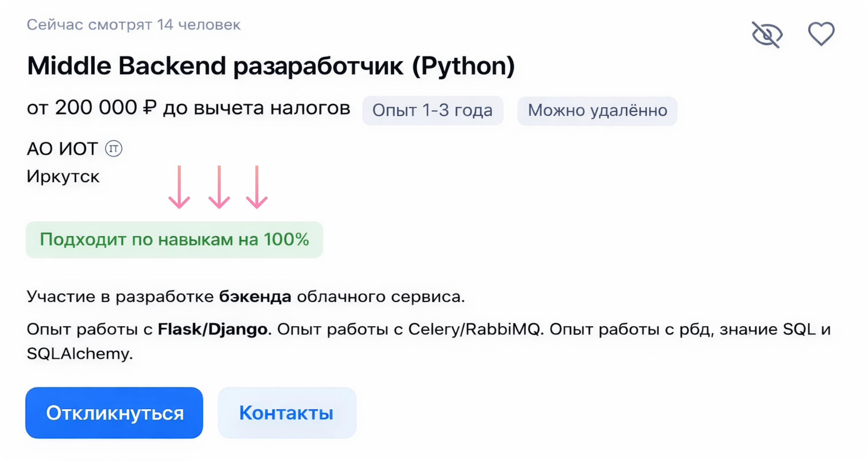Click the "Сейчас смотрят 14 человек" text
This screenshot has height=461, width=868.
(133, 25)
